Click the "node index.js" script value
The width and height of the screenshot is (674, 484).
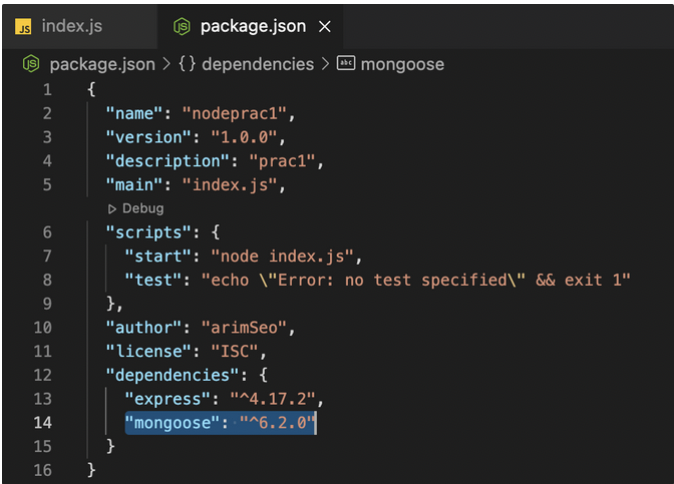click(x=282, y=256)
